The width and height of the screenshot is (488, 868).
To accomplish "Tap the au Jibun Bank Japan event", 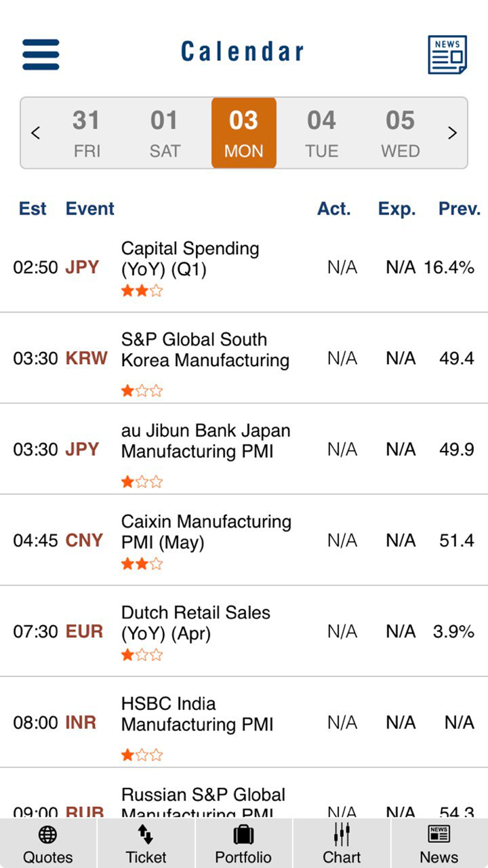I will click(205, 441).
